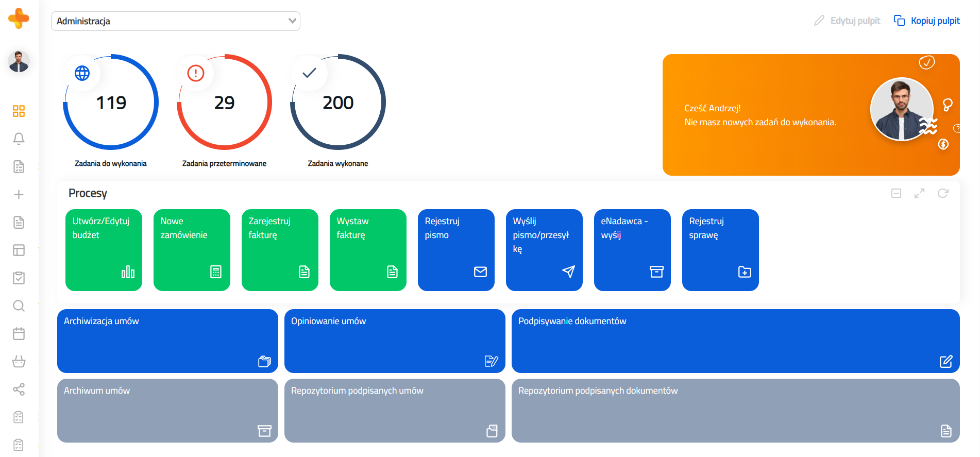The image size is (980, 457).
Task: Open the Nowe zamówienie process tile
Action: [x=192, y=250]
